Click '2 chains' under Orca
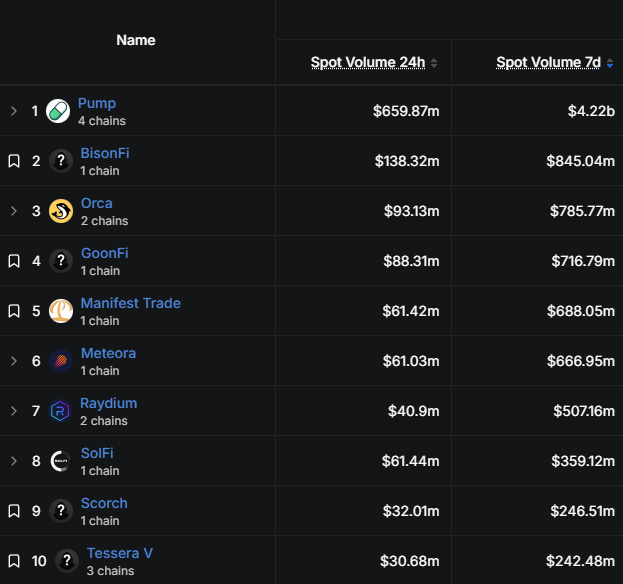The image size is (623, 584). pos(104,221)
